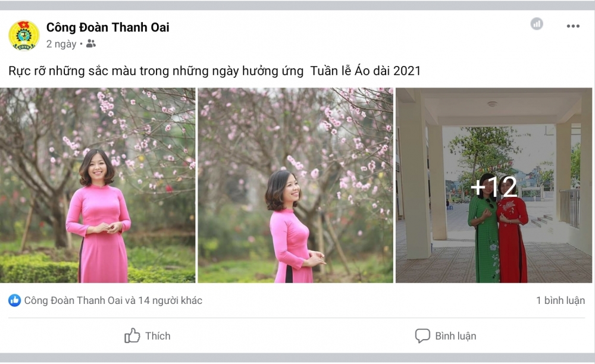Open Công Đoàn Thanh Oai profile picture

(x=24, y=36)
